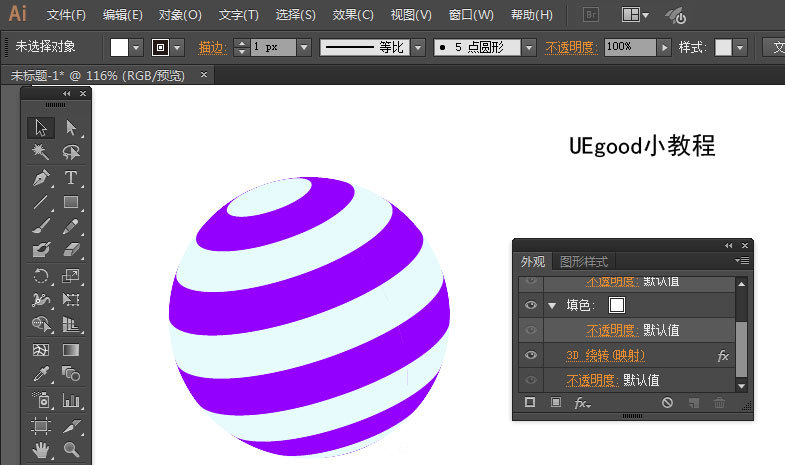The image size is (785, 465).
Task: Click the 填色 white swatch in Appearance panel
Action: 617,305
